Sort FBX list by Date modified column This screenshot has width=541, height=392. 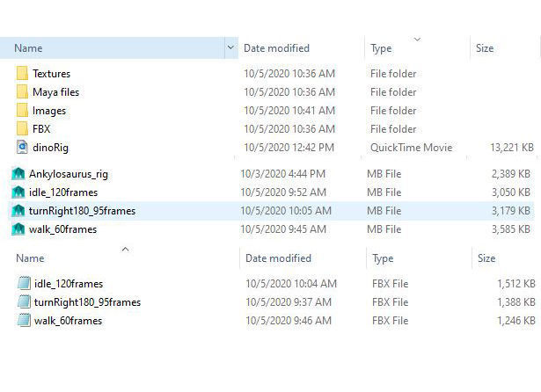[280, 258]
